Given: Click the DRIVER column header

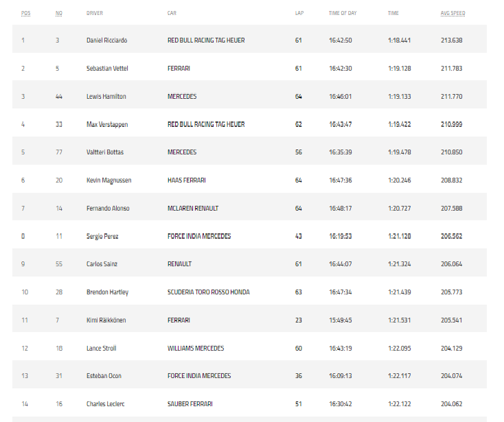Looking at the screenshot, I should point(95,13).
